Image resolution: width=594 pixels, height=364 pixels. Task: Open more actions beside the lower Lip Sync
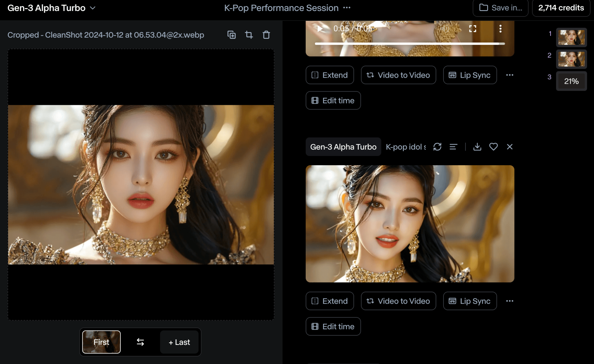coord(510,301)
